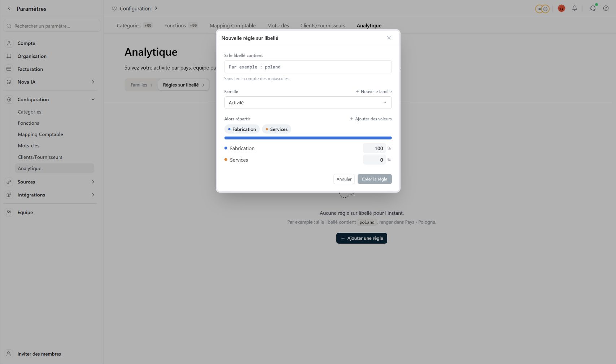Click the Créer la règle button

375,179
